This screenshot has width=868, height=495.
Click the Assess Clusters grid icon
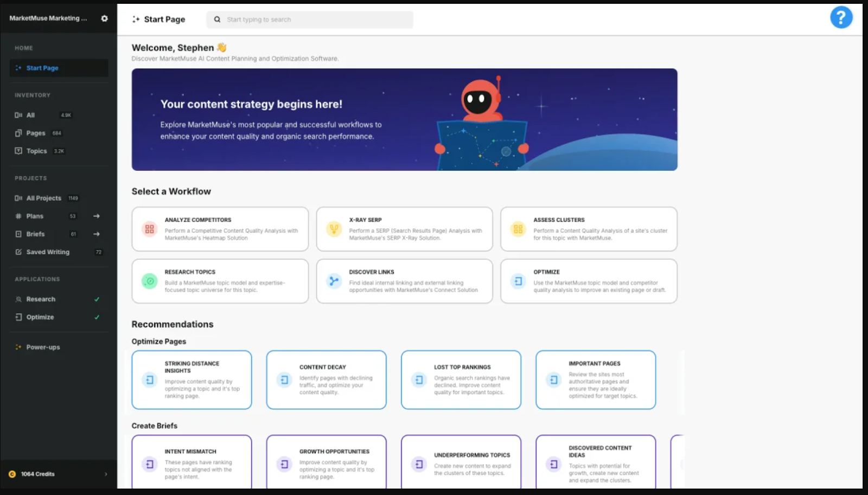[x=518, y=229]
